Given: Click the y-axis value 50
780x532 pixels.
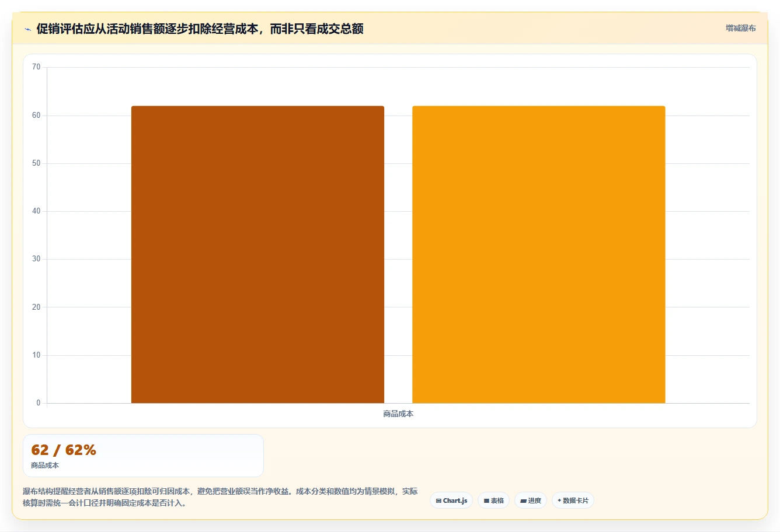Looking at the screenshot, I should point(36,163).
